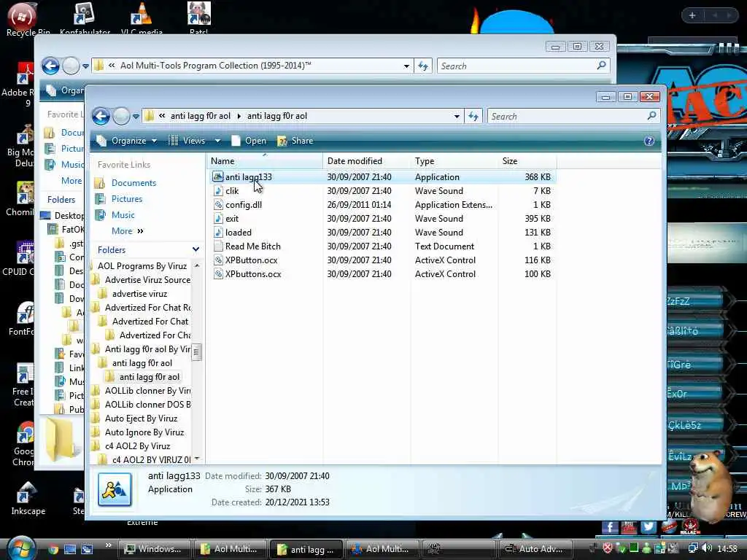Click the Forward arrow in front window

tap(121, 116)
